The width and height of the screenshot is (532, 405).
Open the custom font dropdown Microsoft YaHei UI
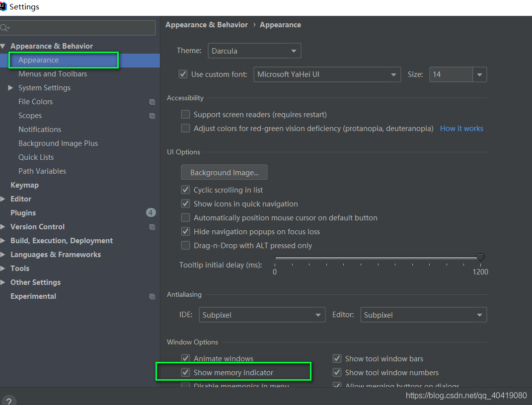point(327,74)
